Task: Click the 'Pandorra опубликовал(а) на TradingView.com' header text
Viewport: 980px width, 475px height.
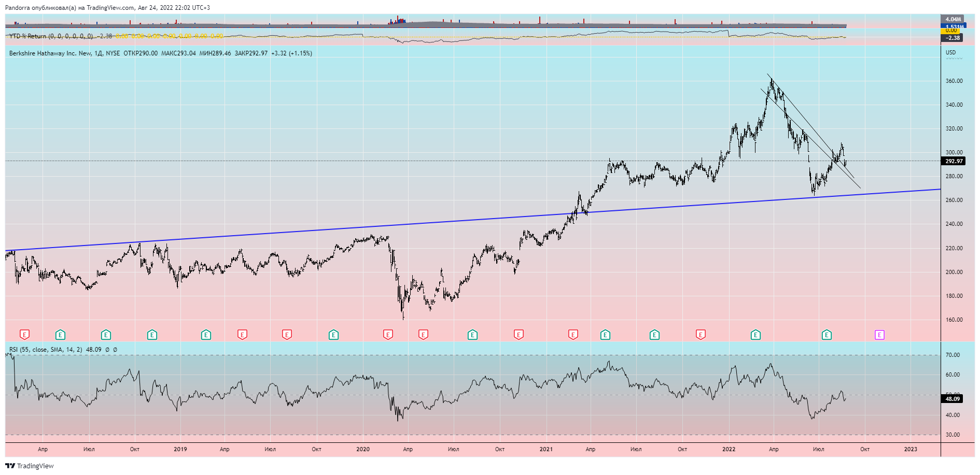Action: (69, 8)
